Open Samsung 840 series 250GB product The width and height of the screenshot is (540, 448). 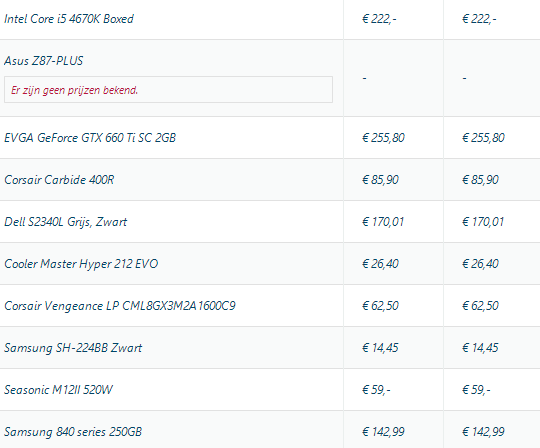point(73,432)
